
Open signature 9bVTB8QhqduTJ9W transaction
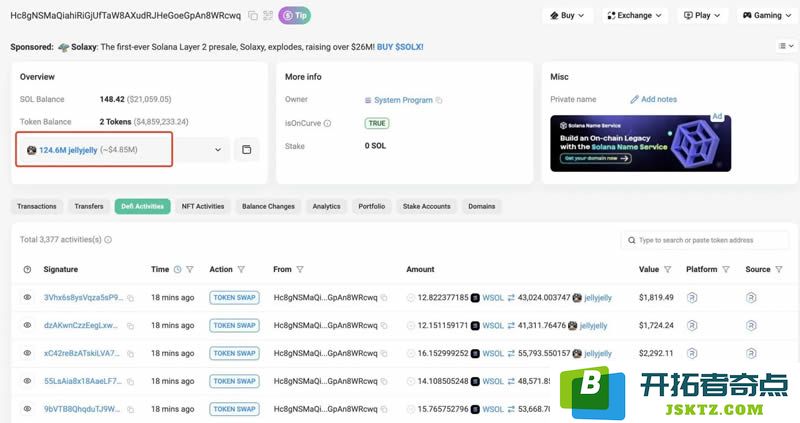pyautogui.click(x=82, y=409)
